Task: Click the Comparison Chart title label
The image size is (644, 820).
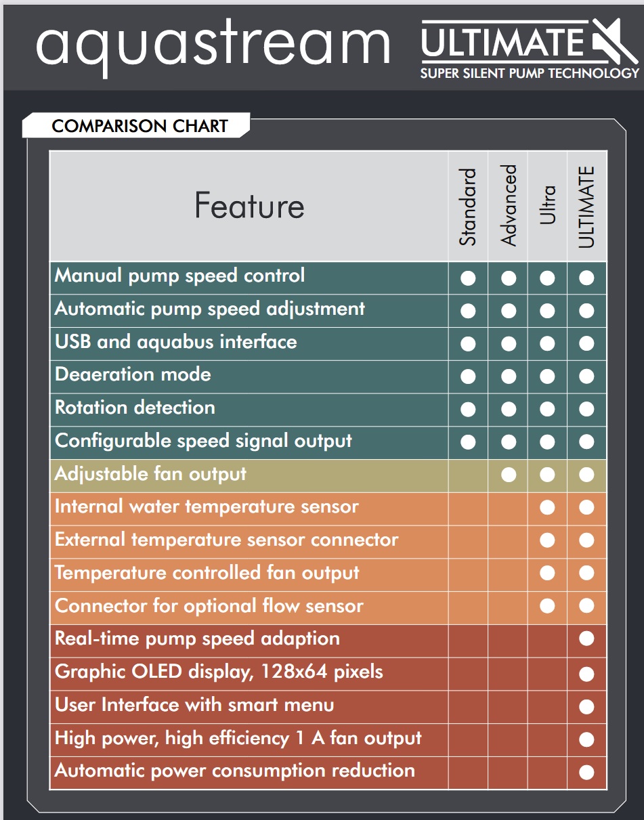Action: (139, 127)
